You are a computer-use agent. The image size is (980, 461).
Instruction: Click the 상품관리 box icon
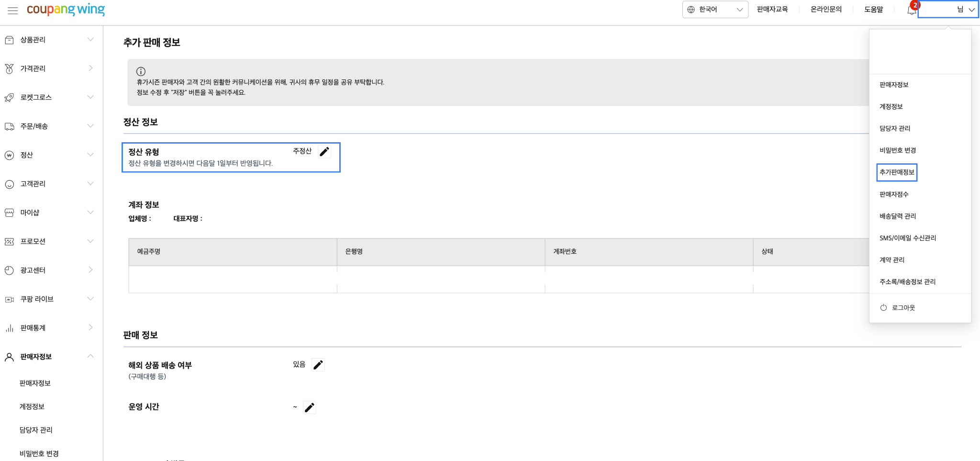(x=9, y=40)
